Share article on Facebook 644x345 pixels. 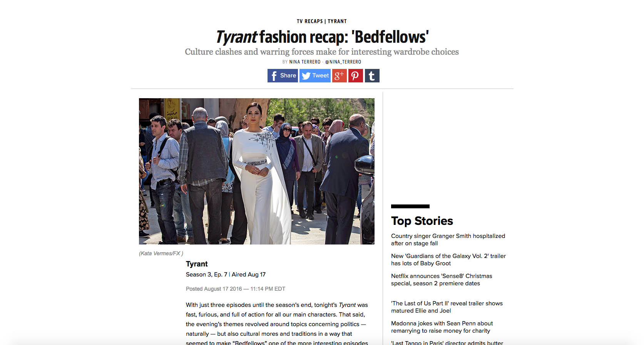tap(283, 75)
